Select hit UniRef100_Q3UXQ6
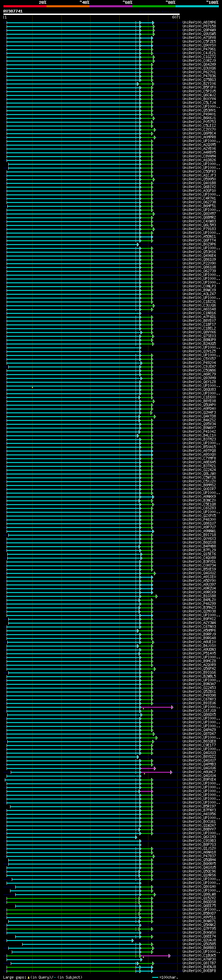Screen dimensions: 222x980 [199, 68]
